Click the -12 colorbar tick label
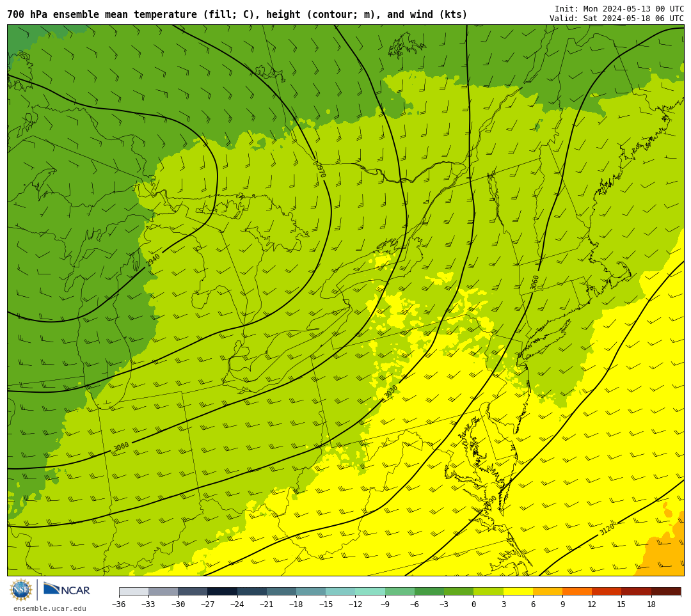The width and height of the screenshot is (691, 616). (x=355, y=604)
